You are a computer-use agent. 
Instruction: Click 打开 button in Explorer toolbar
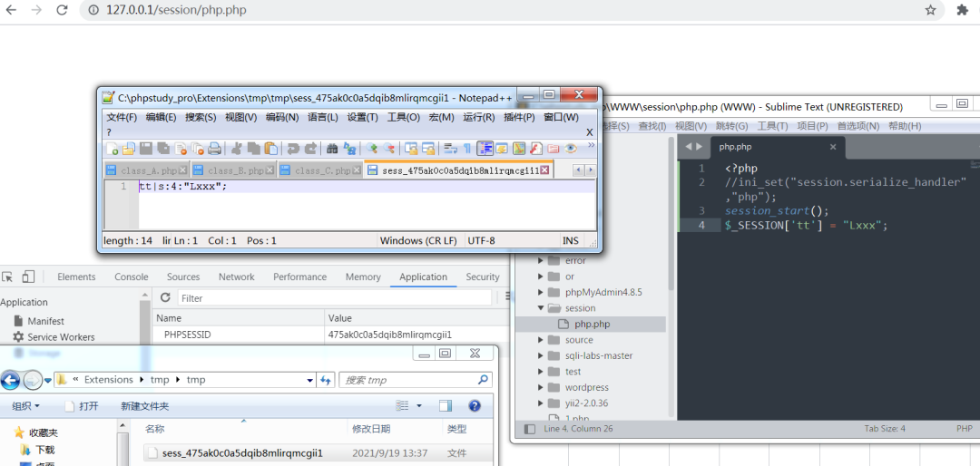pyautogui.click(x=82, y=406)
